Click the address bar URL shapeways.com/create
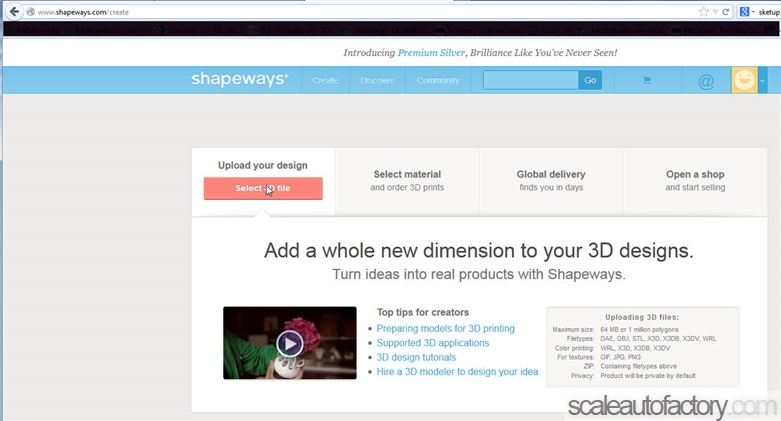This screenshot has width=781, height=421. [83, 12]
